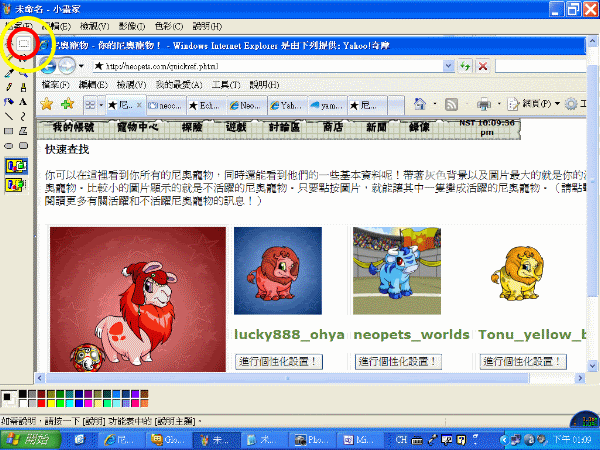The width and height of the screenshot is (600, 450).
Task: Click the RSS feed icon in pasted browser
Action: [452, 104]
